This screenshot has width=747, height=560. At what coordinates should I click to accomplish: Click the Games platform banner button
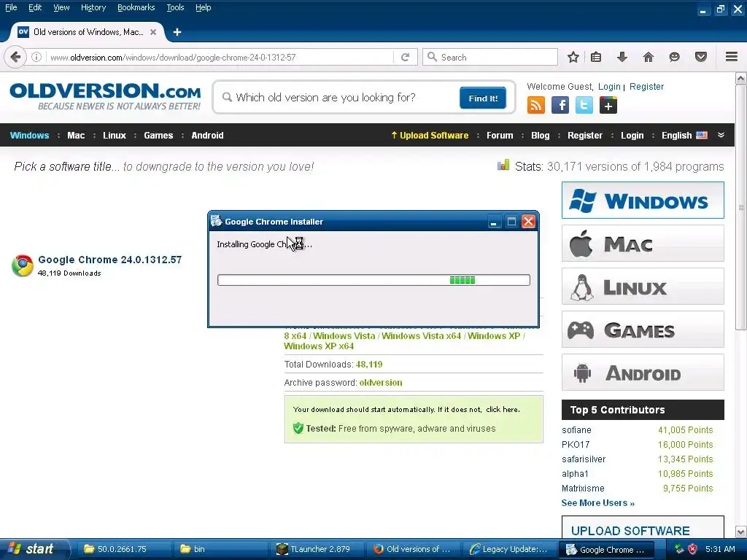[643, 329]
